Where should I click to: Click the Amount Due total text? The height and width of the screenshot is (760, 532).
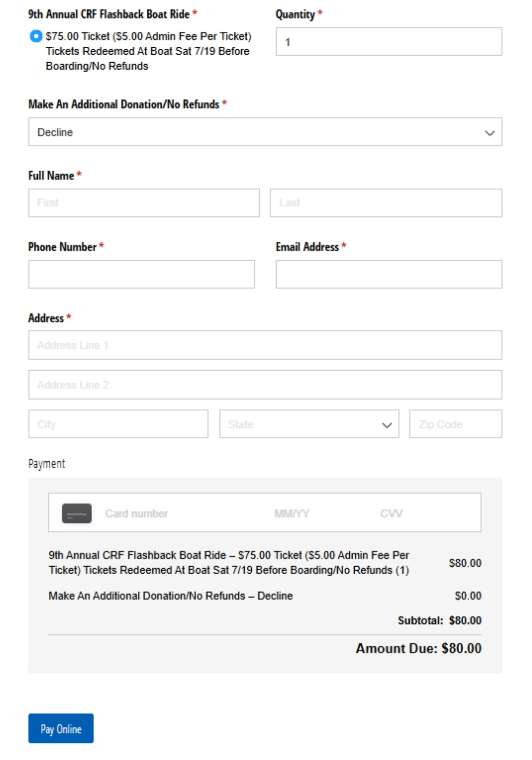[x=418, y=648]
